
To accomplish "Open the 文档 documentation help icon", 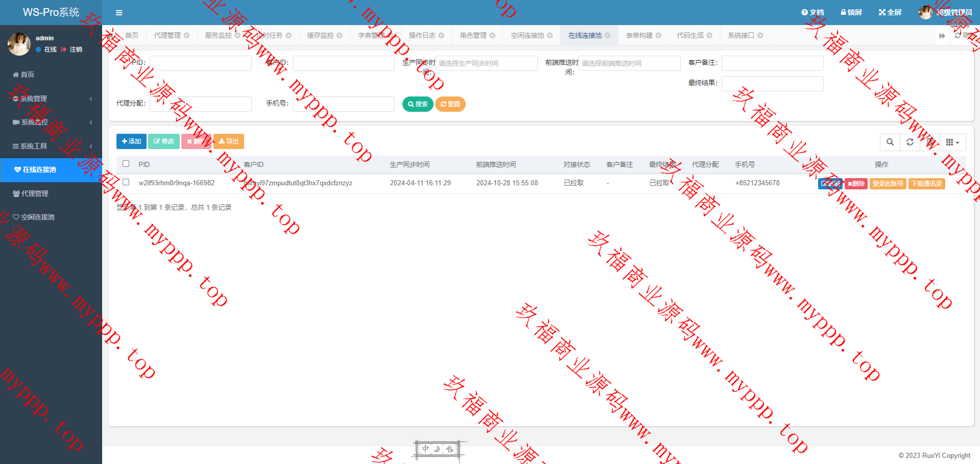I will [812, 12].
